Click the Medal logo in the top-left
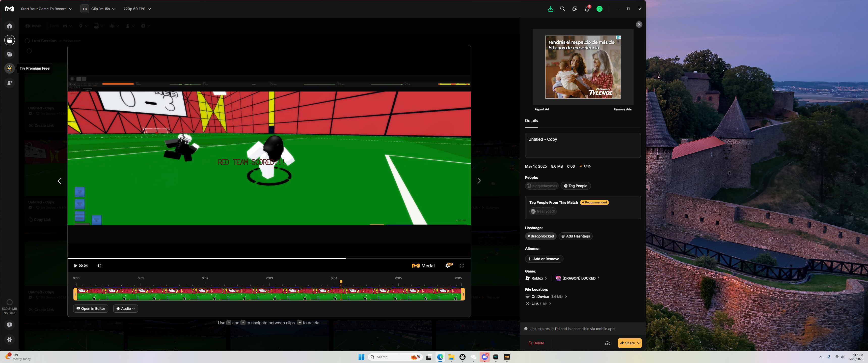The height and width of the screenshot is (363, 868). (x=9, y=9)
